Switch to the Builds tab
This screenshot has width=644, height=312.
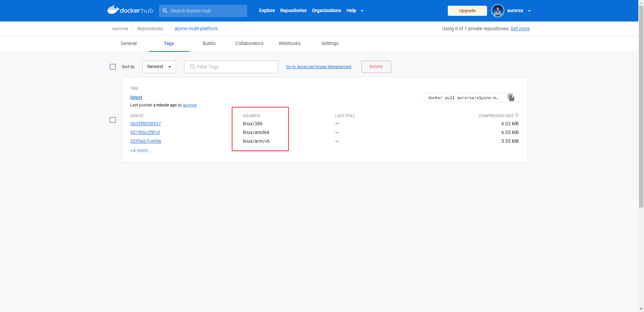click(x=209, y=43)
